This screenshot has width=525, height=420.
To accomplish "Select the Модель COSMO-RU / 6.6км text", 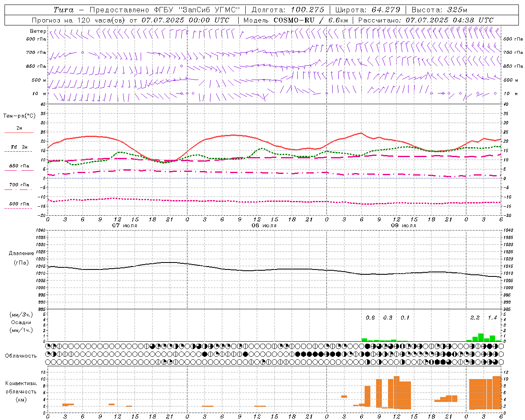I will (x=296, y=20).
